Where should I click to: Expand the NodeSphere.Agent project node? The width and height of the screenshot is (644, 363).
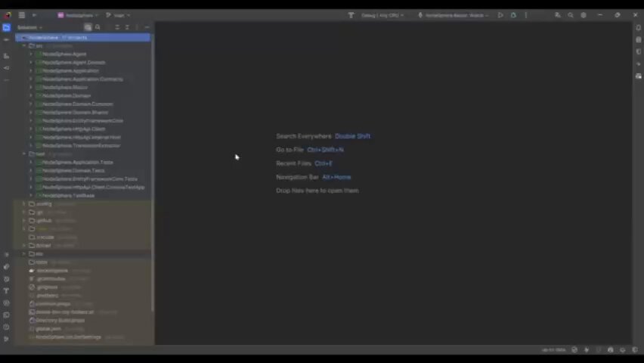click(31, 54)
